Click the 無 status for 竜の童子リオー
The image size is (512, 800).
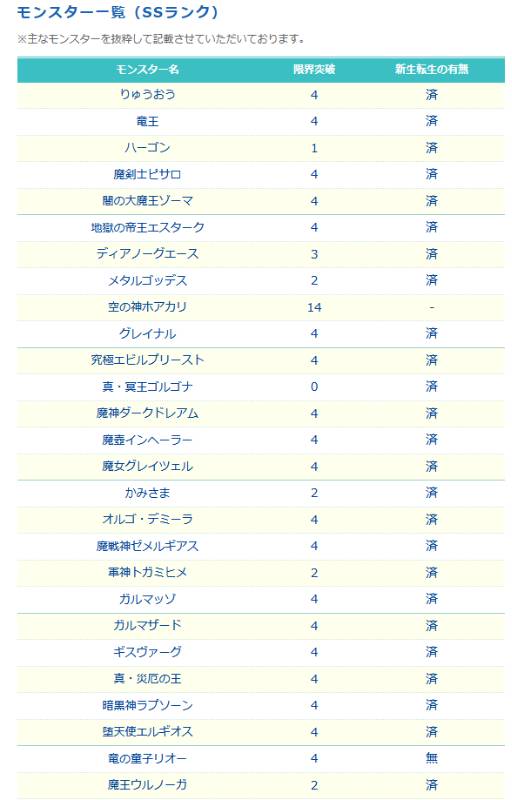click(431, 758)
